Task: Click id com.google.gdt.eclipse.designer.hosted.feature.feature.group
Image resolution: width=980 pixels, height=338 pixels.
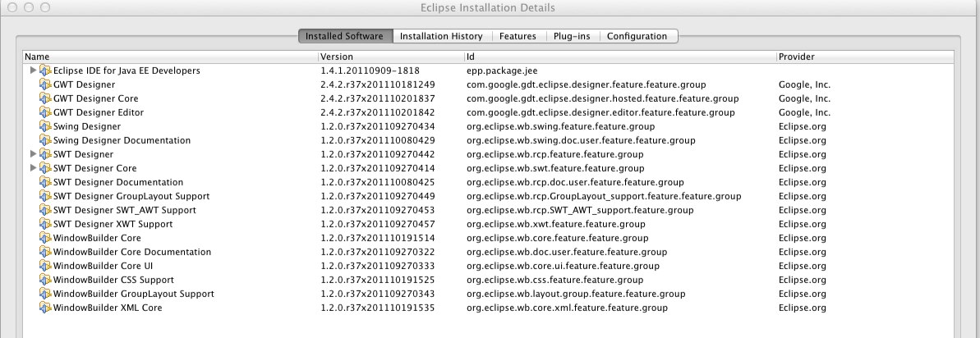Action: [x=602, y=98]
